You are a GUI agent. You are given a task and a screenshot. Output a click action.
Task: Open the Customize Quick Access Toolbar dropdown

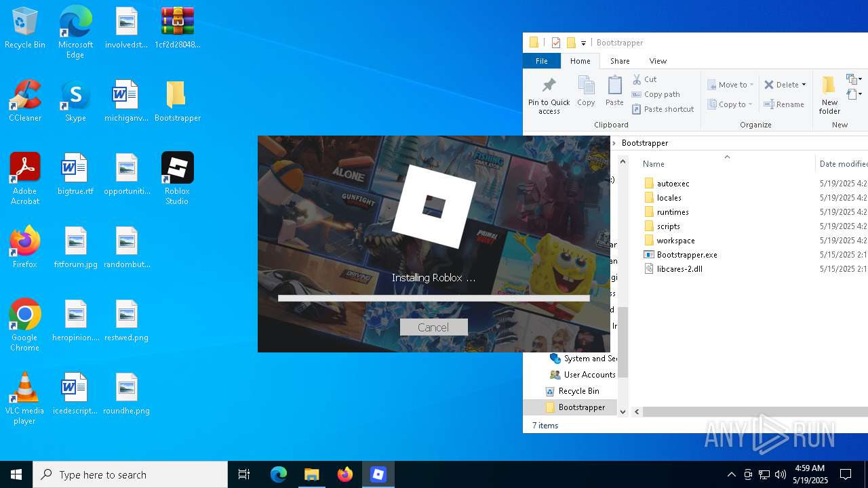pos(583,43)
